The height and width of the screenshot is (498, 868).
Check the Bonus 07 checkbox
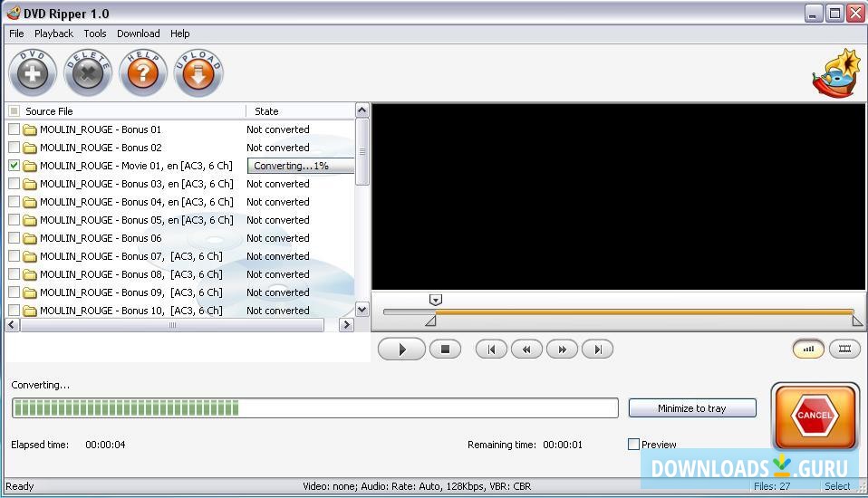14,256
